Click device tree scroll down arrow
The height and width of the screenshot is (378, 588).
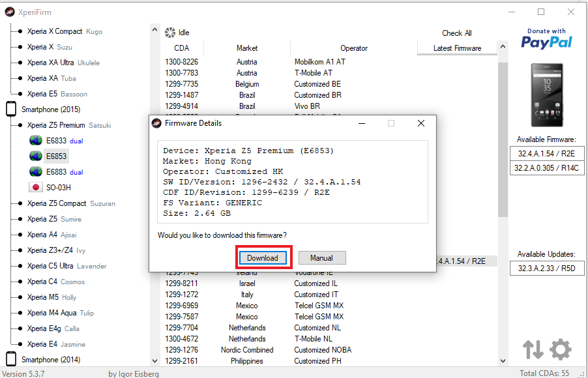[155, 361]
